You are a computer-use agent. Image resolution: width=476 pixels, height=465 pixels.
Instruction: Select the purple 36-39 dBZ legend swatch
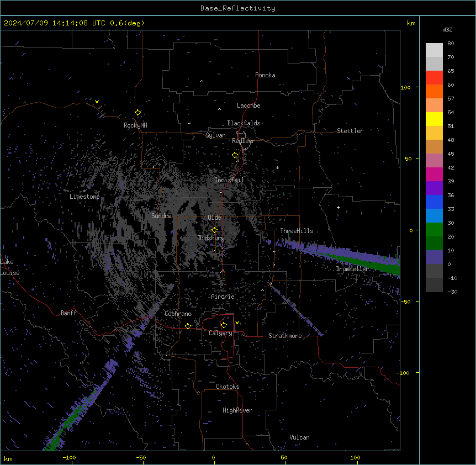coord(434,188)
